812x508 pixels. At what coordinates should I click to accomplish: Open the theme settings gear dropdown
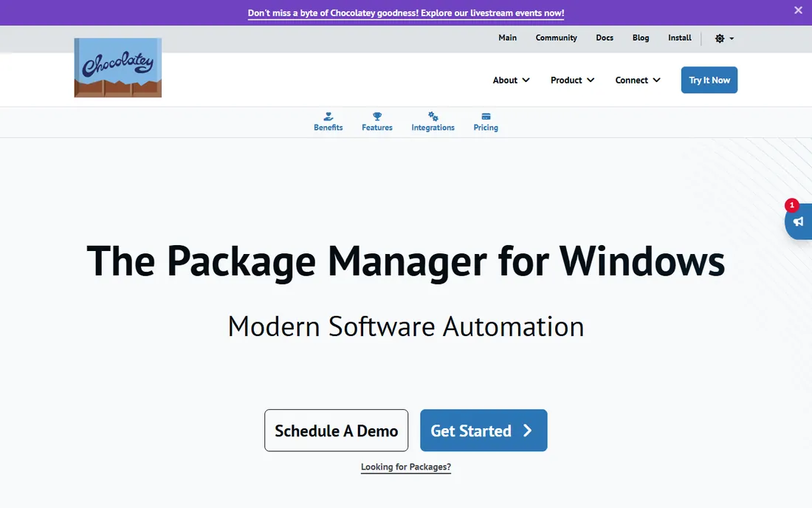pos(724,38)
